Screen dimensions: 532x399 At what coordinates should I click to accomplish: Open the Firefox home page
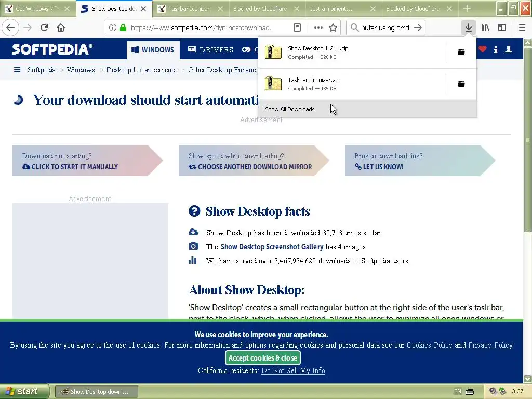(61, 28)
